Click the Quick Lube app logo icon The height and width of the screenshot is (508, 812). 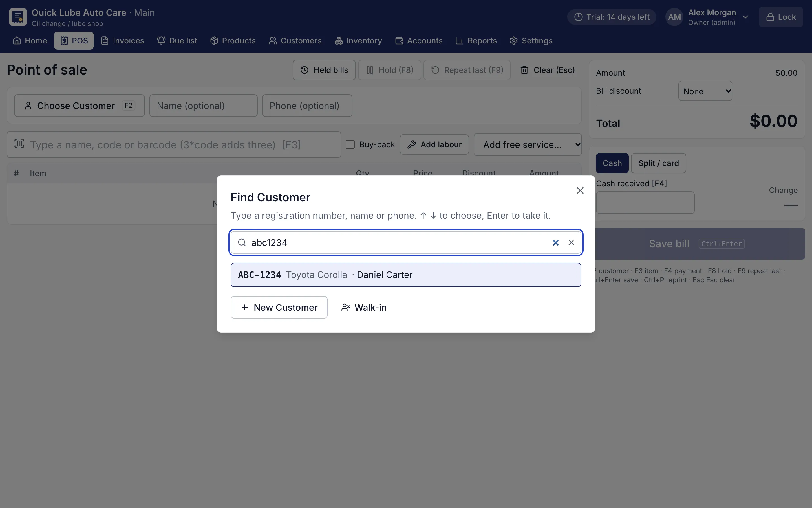(18, 17)
